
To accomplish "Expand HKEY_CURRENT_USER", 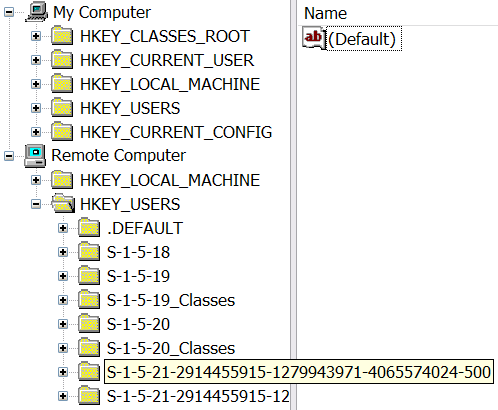I will click(36, 60).
